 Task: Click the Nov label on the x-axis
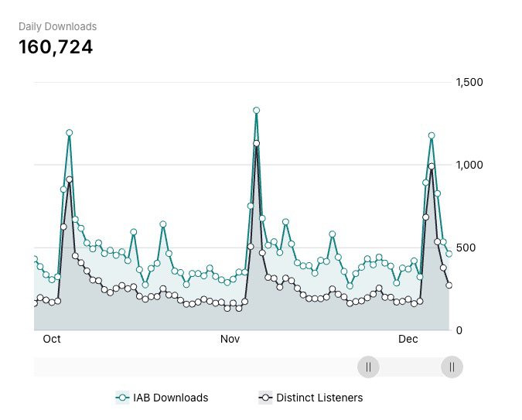230,339
